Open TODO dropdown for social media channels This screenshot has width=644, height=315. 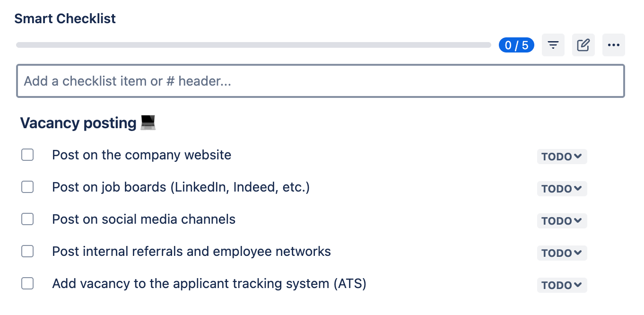click(x=562, y=221)
